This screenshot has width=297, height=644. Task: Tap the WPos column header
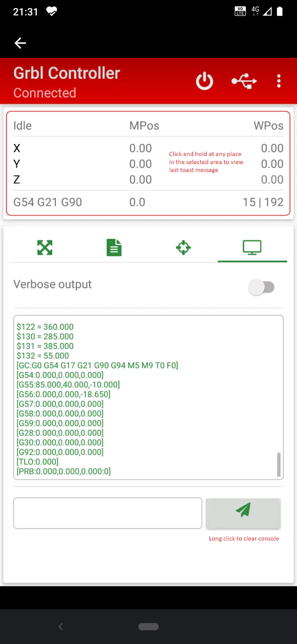[x=268, y=126]
